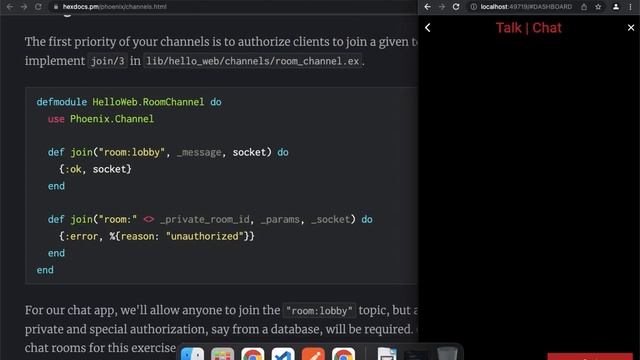Image resolution: width=640 pixels, height=360 pixels.
Task: Click the defmodule keyword in the code block
Action: click(x=62, y=102)
